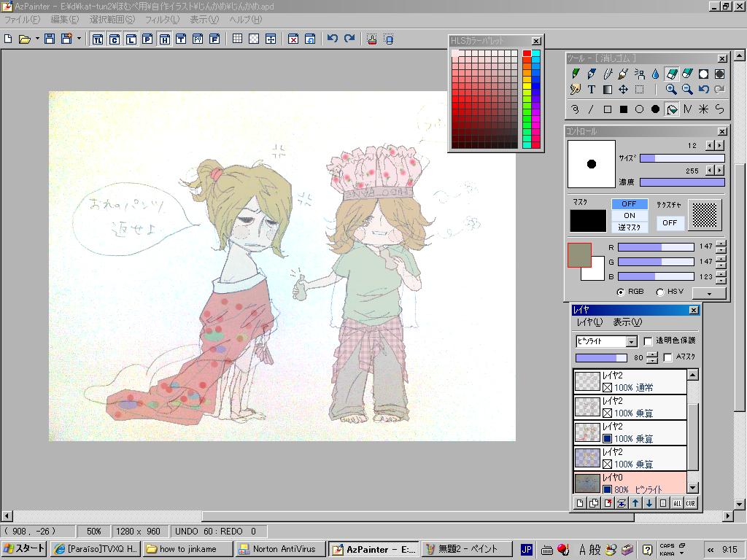Set mask to ON
Image resolution: width=747 pixels, height=560 pixels.
click(x=630, y=215)
